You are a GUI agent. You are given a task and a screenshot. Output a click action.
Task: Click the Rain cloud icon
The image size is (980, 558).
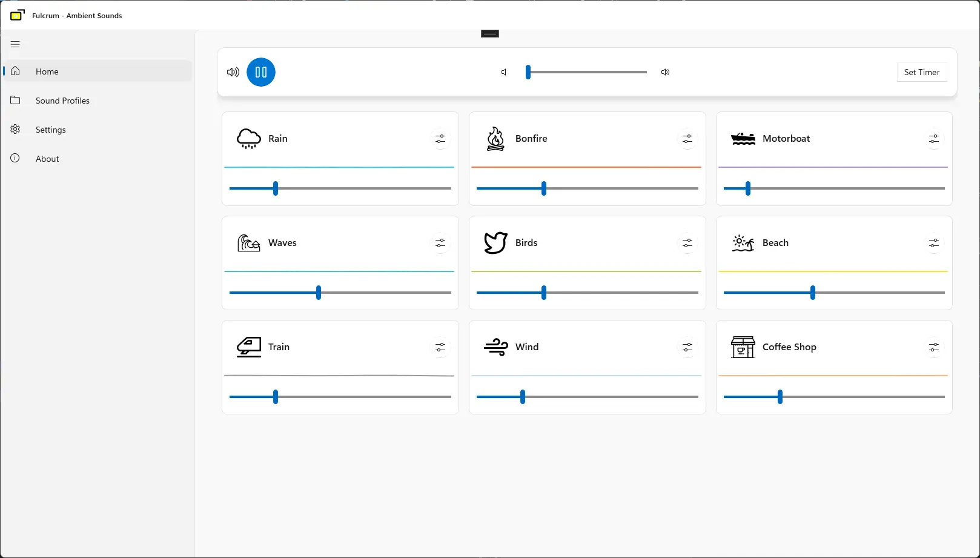tap(248, 138)
